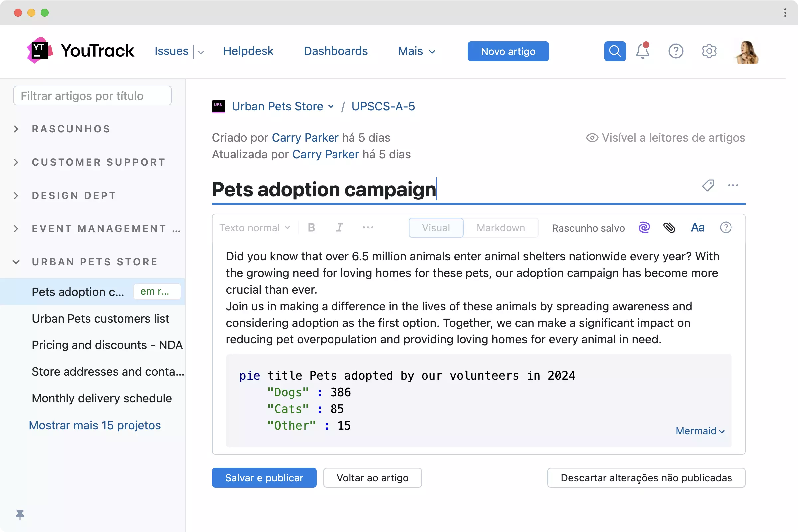The height and width of the screenshot is (532, 798).
Task: Open notifications bell
Action: pos(642,51)
